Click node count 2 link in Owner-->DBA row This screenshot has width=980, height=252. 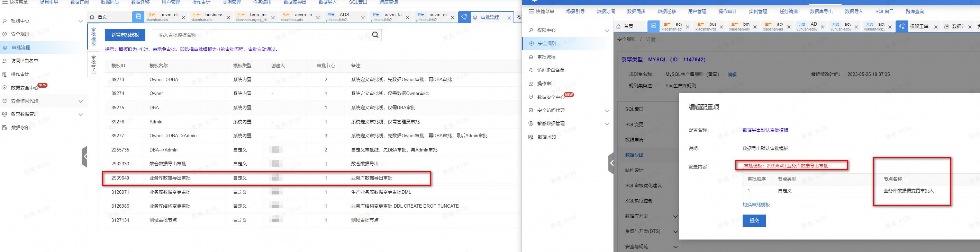326,80
